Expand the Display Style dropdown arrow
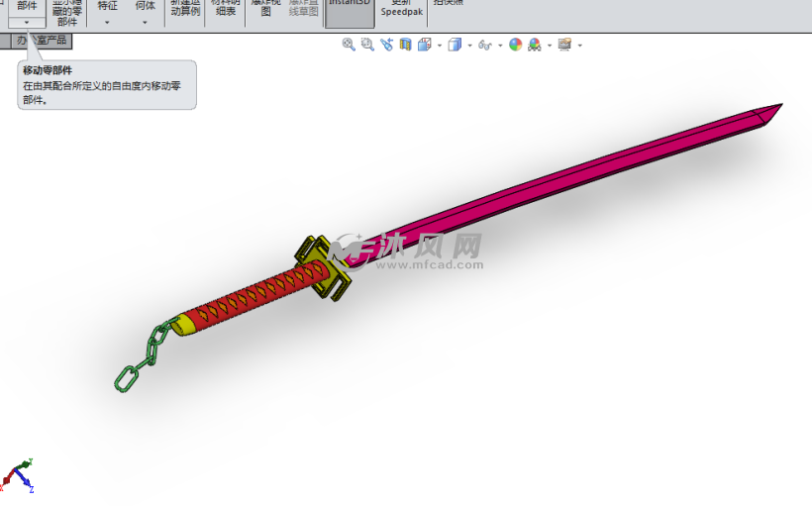Screen dimensions: 812x506 468,46
